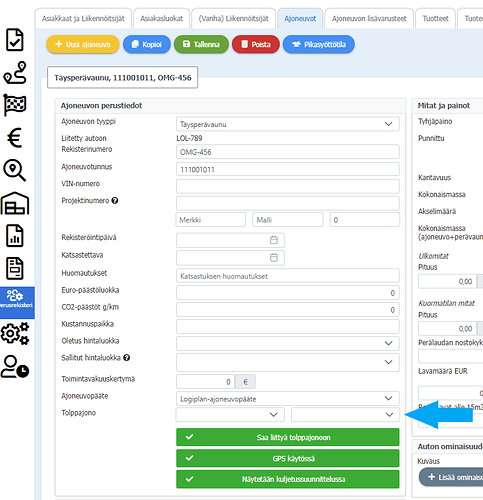Open the warehouse sidebar icon
This screenshot has height=500, width=483.
(15, 203)
